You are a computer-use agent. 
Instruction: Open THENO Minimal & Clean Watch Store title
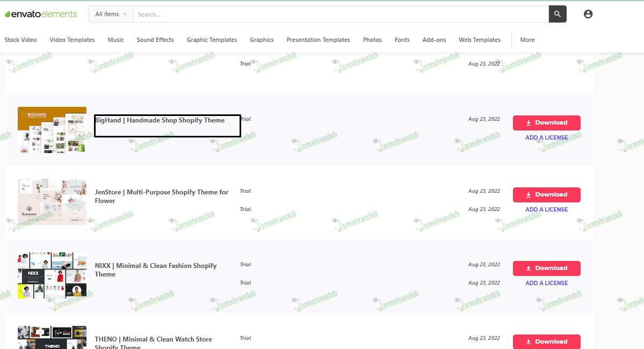pyautogui.click(x=153, y=343)
